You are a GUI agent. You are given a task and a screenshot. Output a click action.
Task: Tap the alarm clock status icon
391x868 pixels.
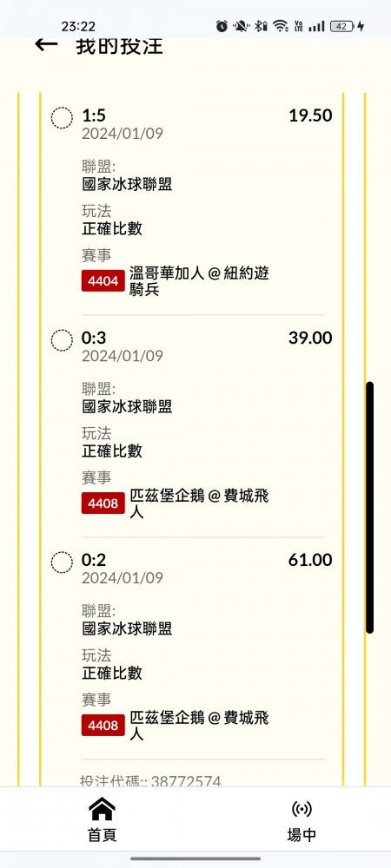tap(222, 26)
